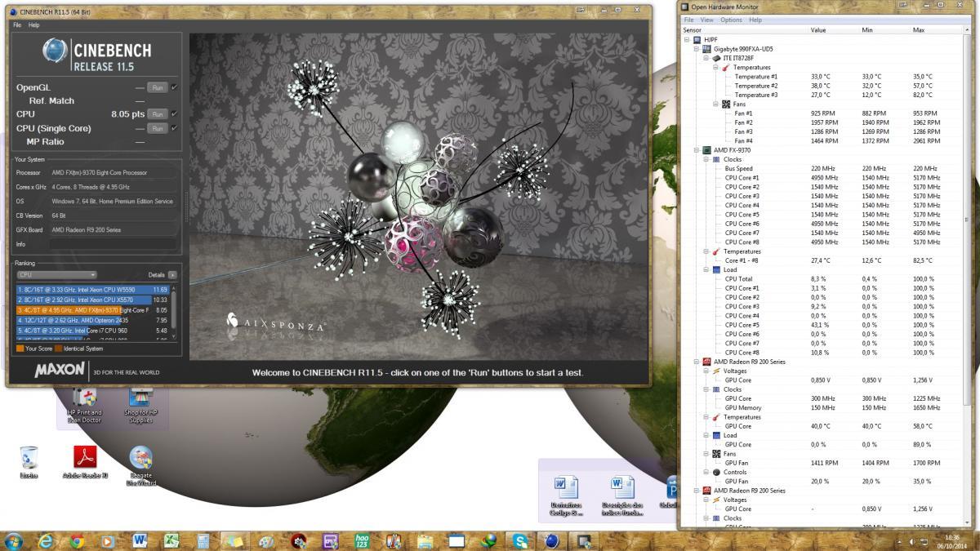Select HP Print and Scan Doctor desktop icon
This screenshot has height=551, width=980.
[84, 406]
